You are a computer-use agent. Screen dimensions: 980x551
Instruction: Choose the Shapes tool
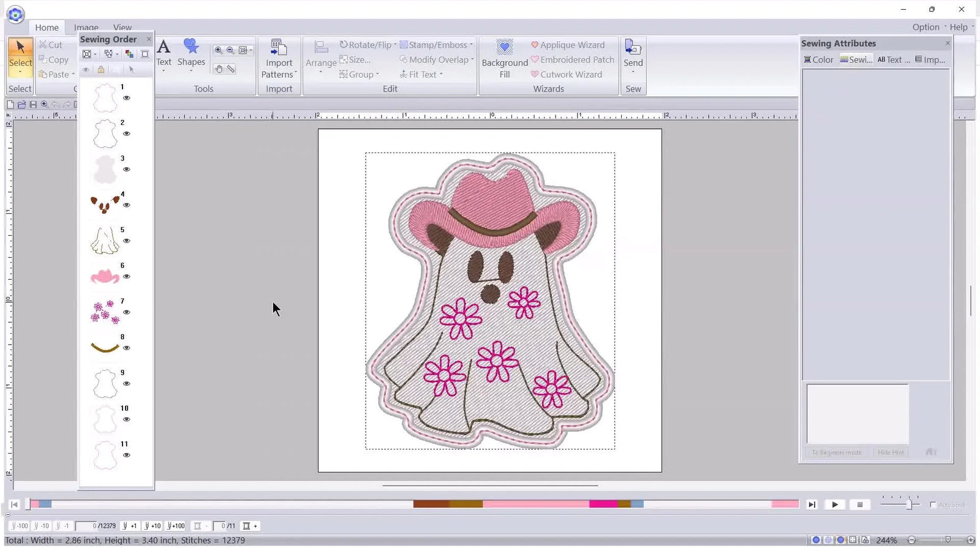point(191,55)
